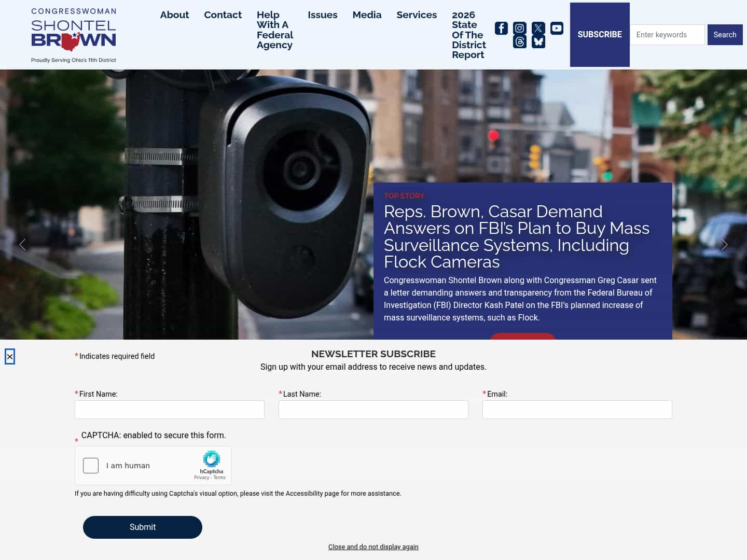Click into the Email field
This screenshot has width=747, height=560.
pos(577,410)
